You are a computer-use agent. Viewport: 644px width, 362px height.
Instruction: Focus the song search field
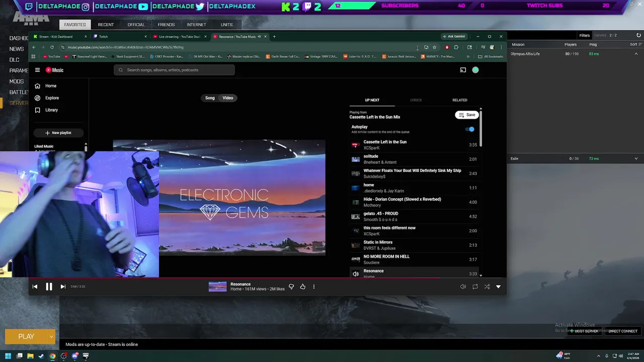pyautogui.click(x=174, y=70)
